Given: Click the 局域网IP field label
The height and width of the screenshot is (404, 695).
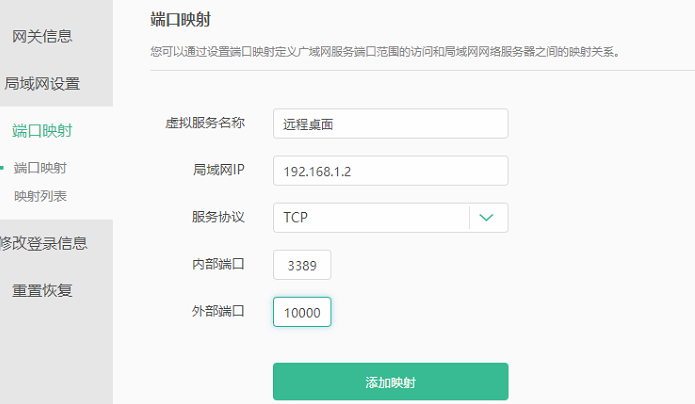Looking at the screenshot, I should [219, 170].
